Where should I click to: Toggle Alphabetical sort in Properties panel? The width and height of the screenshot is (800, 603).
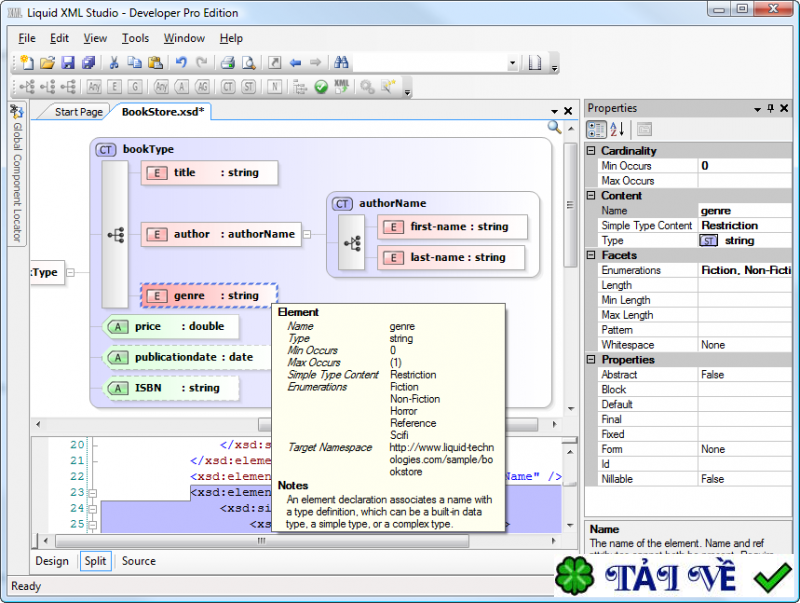click(617, 129)
